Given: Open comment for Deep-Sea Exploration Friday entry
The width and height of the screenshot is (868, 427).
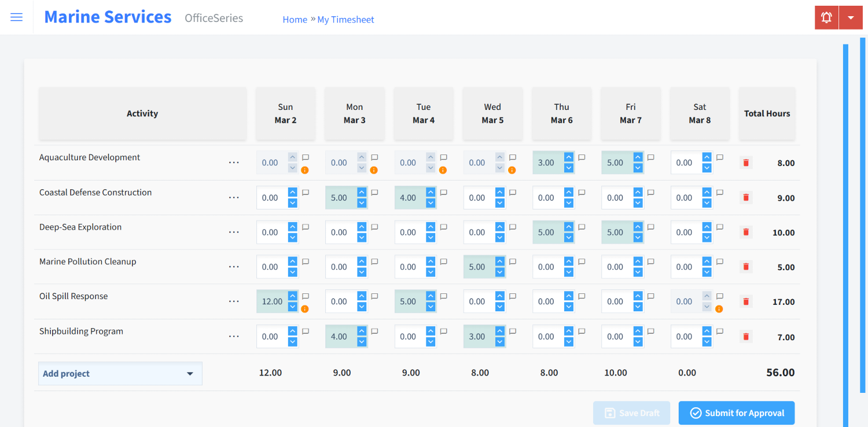Looking at the screenshot, I should 650,227.
